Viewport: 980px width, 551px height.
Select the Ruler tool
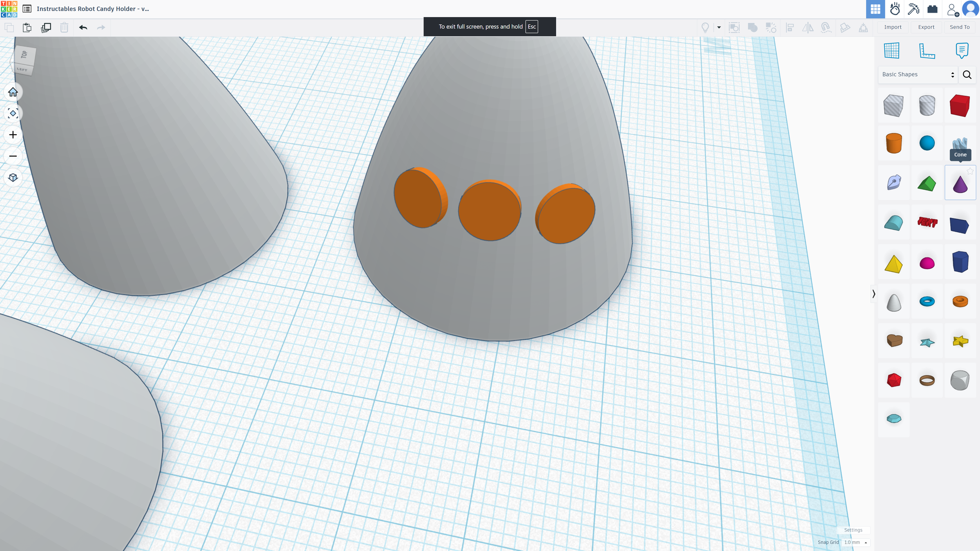[927, 51]
